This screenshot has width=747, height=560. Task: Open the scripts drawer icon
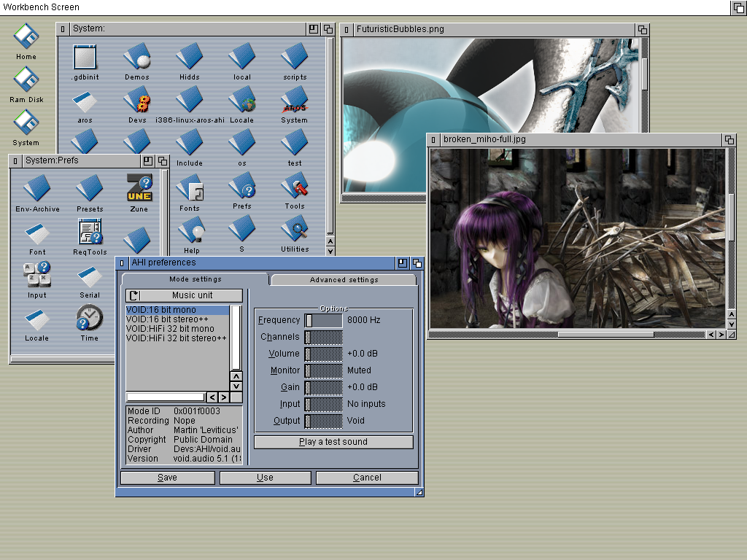[295, 56]
